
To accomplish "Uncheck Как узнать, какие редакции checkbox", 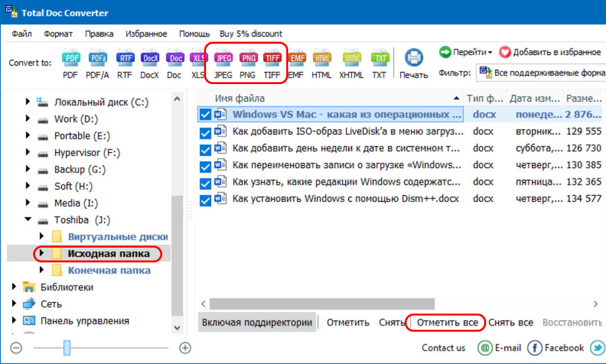I will [x=205, y=184].
